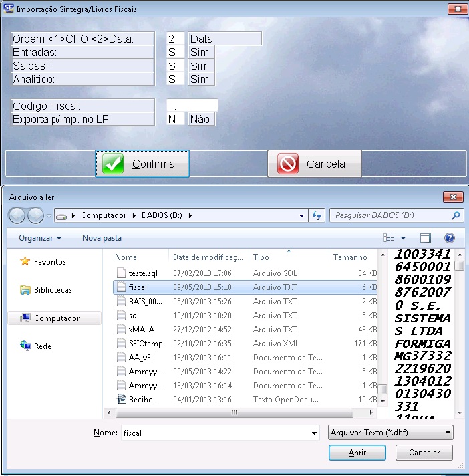Click the Entradas field with value S
469x476 pixels.
tap(175, 52)
